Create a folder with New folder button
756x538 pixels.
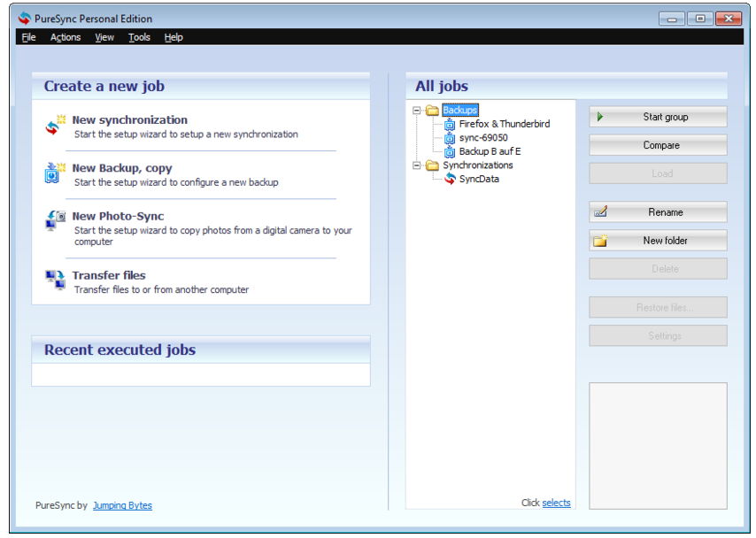[658, 240]
